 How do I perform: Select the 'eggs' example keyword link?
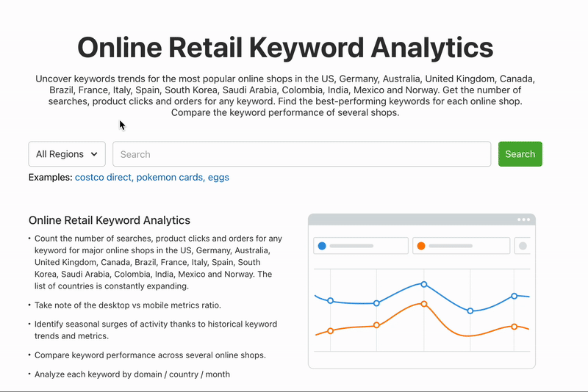[x=220, y=178]
